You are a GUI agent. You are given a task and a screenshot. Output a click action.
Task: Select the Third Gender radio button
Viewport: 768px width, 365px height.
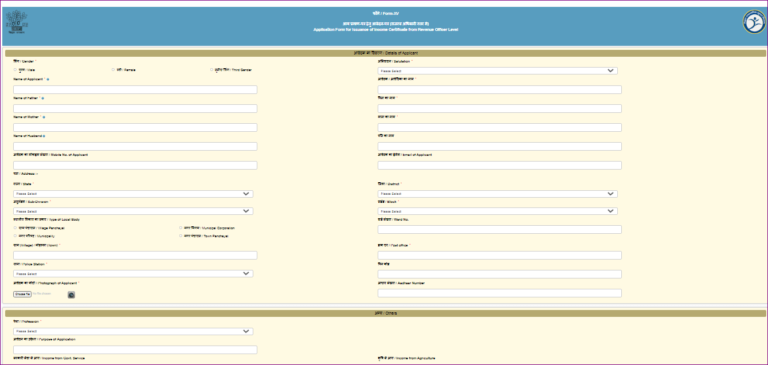pos(212,70)
